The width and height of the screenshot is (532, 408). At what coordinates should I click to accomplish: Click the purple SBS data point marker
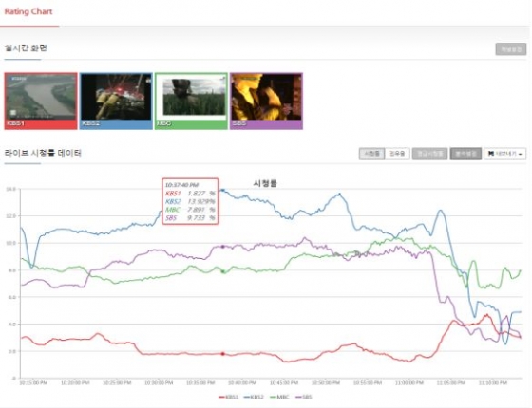(x=223, y=247)
